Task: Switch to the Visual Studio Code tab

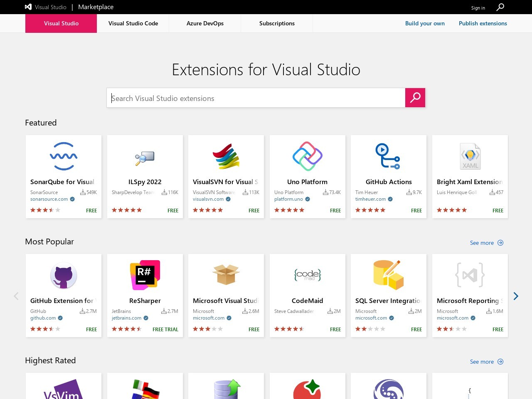Action: (133, 23)
